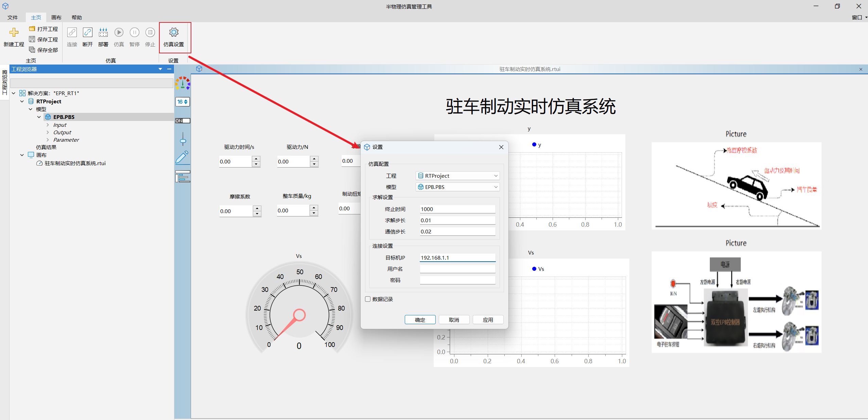
Task: Select the gauge widget icon in palette
Action: tap(183, 83)
